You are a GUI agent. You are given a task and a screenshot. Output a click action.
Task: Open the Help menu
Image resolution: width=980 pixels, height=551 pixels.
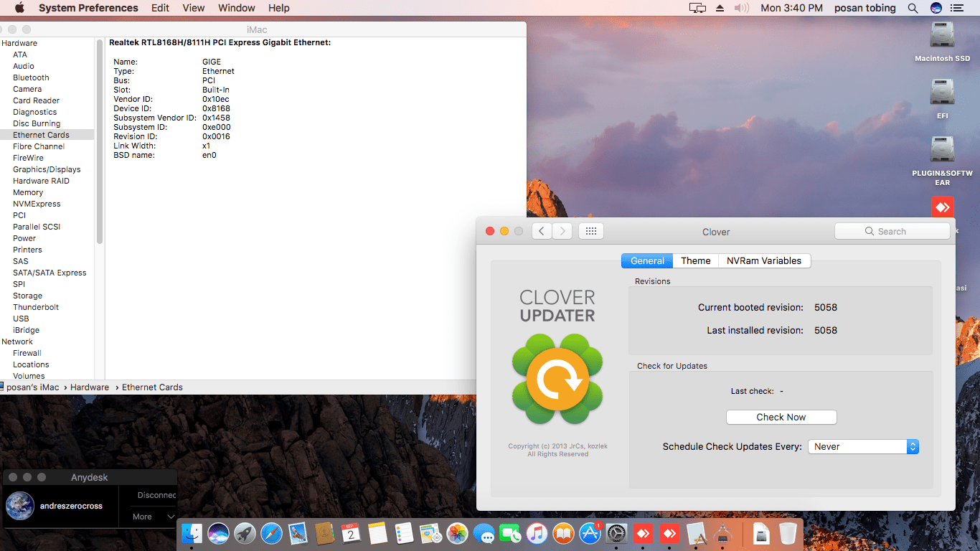[x=279, y=8]
